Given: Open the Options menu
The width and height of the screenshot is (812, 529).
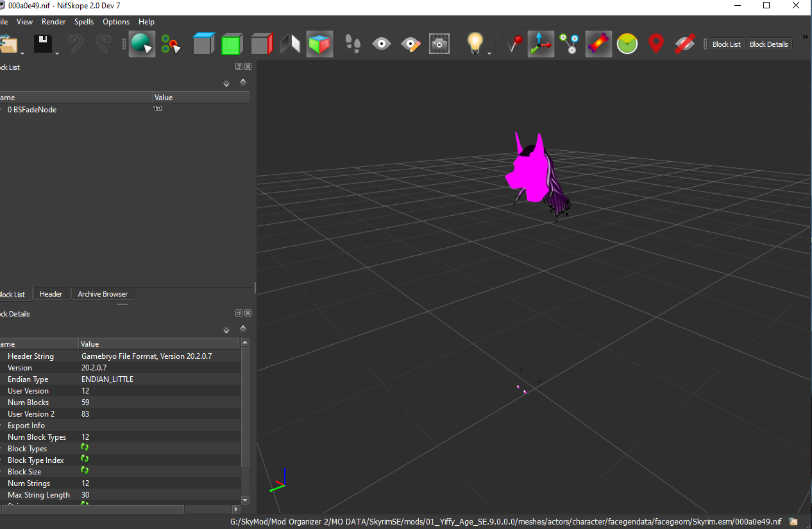Looking at the screenshot, I should [x=116, y=22].
